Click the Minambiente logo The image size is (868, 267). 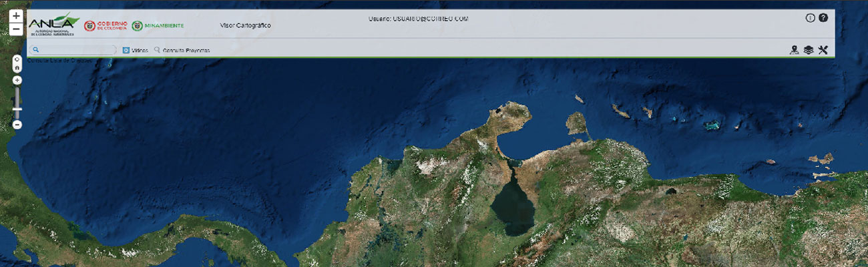click(x=158, y=25)
